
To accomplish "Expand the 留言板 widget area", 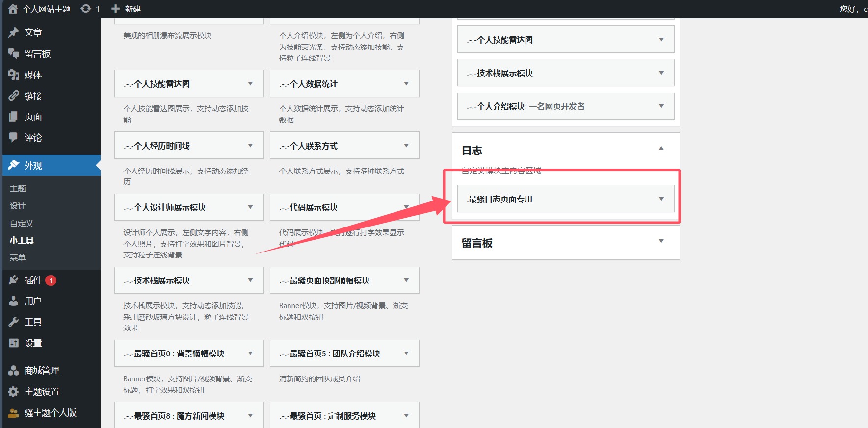I will (661, 241).
